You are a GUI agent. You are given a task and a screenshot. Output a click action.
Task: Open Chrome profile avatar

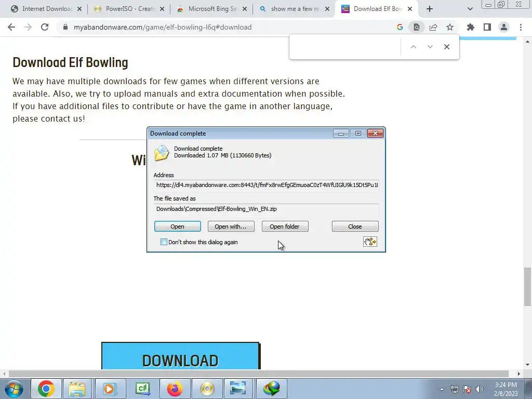point(504,27)
